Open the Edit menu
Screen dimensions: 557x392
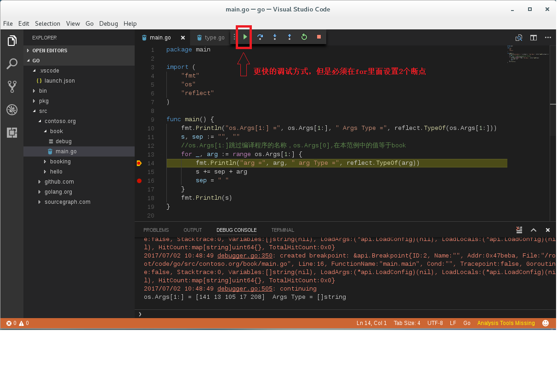pos(23,23)
